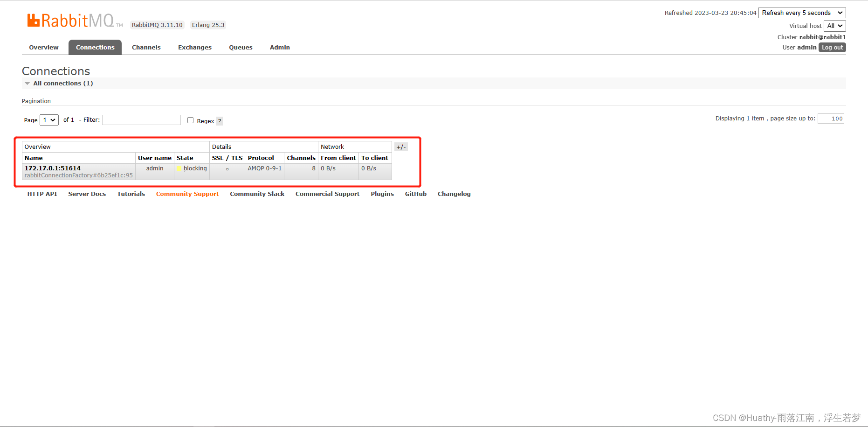This screenshot has height=427, width=868.
Task: Click the Regex help question mark
Action: point(220,121)
